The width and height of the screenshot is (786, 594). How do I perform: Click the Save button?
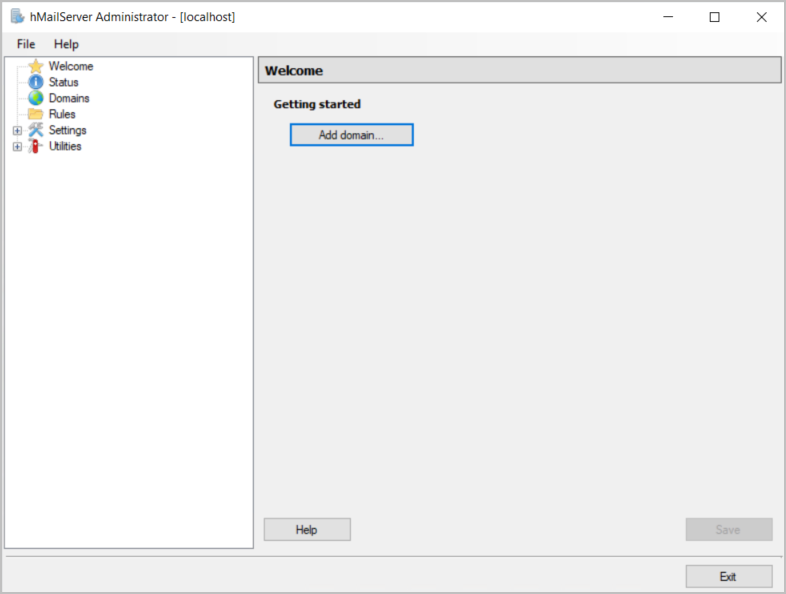click(729, 529)
